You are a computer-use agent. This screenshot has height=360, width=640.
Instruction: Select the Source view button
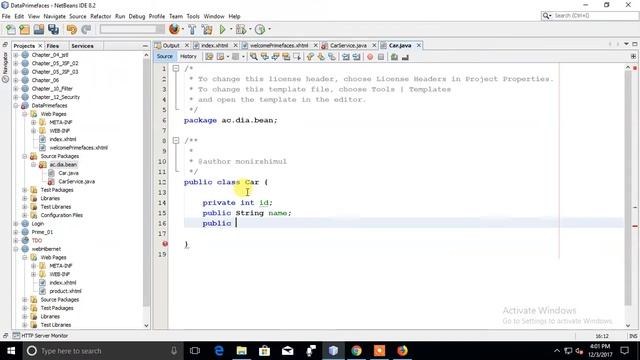[164, 56]
